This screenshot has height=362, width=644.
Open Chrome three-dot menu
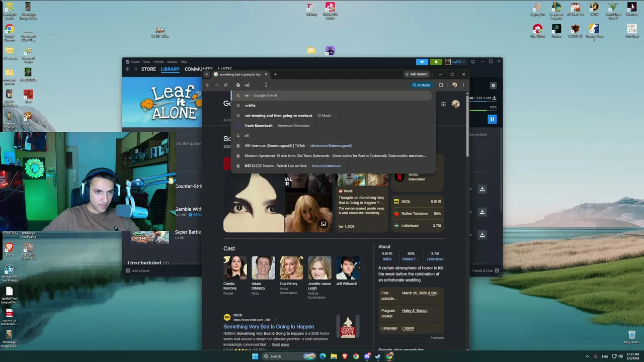(463, 85)
